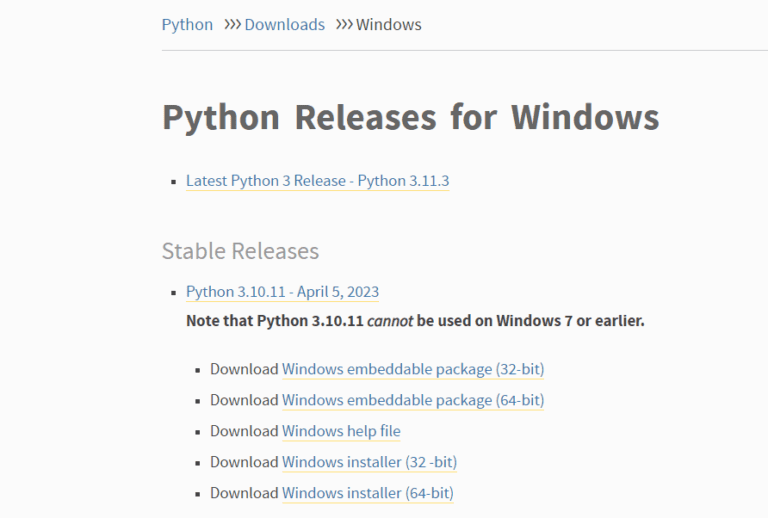The width and height of the screenshot is (768, 518).
Task: Open Python 3.10.11 - April 5, 2023 release
Action: tap(282, 292)
